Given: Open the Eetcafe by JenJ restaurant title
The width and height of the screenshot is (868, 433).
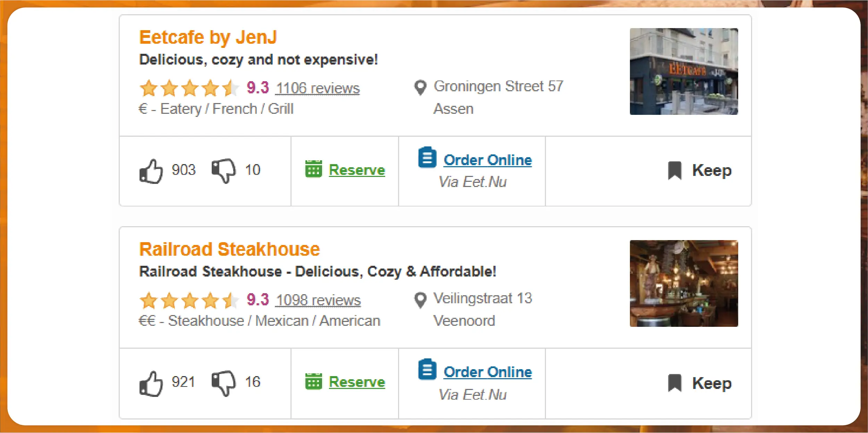Looking at the screenshot, I should pos(208,37).
